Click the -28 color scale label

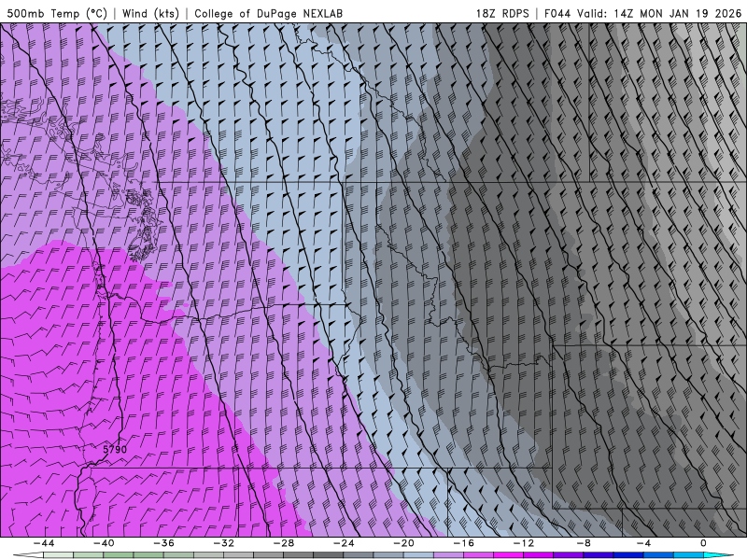pyautogui.click(x=284, y=543)
